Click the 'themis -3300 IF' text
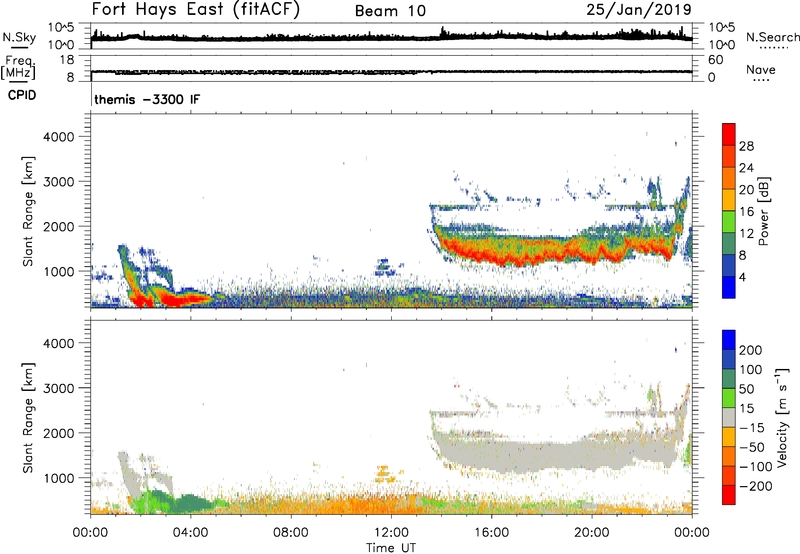 pos(147,99)
